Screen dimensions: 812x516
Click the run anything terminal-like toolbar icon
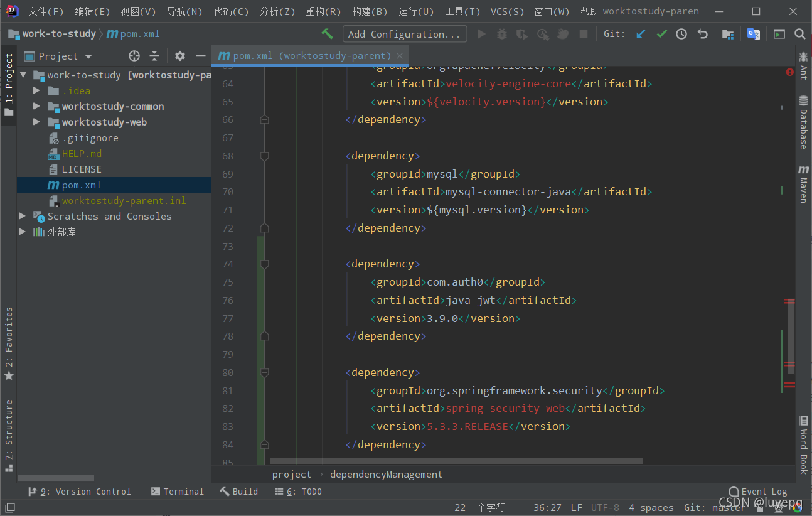pos(779,34)
